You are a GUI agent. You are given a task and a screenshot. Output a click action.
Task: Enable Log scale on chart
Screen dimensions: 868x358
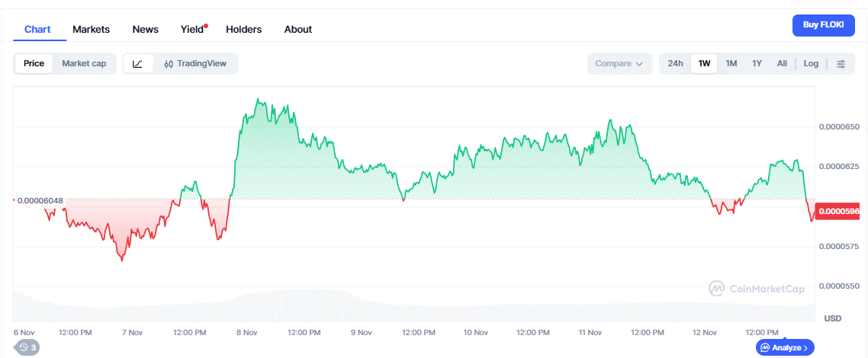tap(811, 64)
